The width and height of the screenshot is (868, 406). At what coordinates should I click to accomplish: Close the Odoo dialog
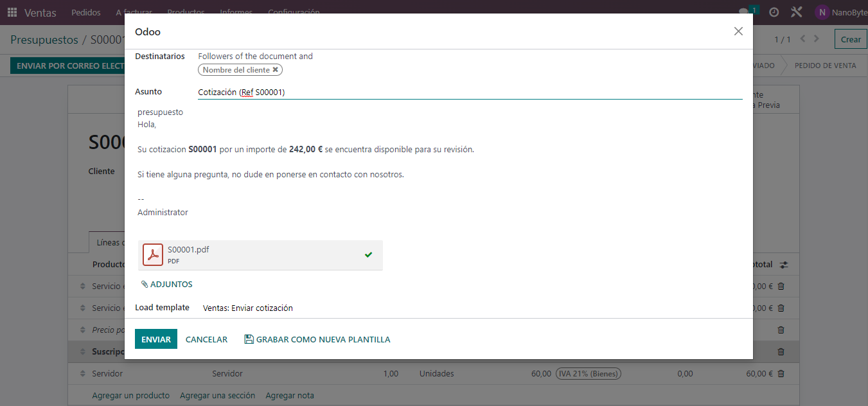pos(738,31)
